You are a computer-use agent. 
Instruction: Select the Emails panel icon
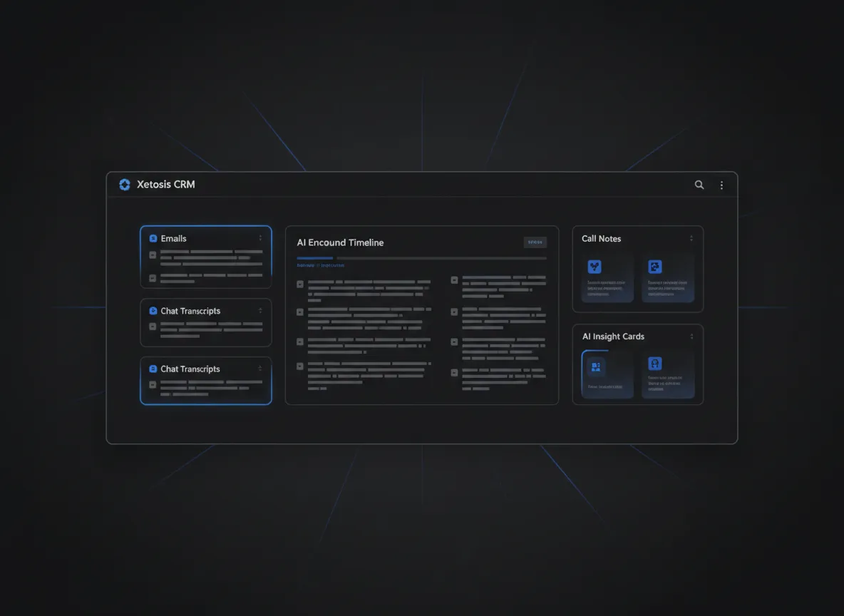[152, 238]
